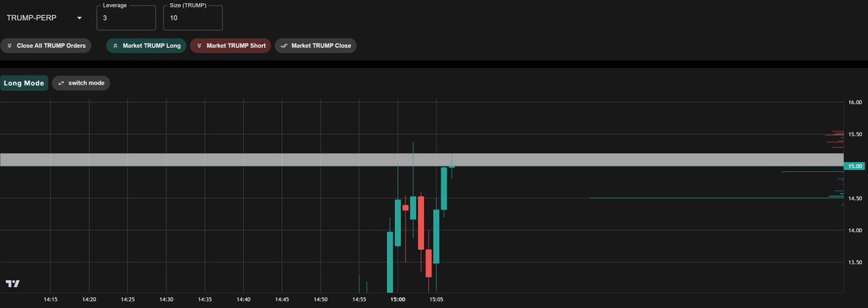This screenshot has height=308, width=868.
Task: Click the TRUMP-PERP dropdown arrow
Action: click(x=80, y=18)
